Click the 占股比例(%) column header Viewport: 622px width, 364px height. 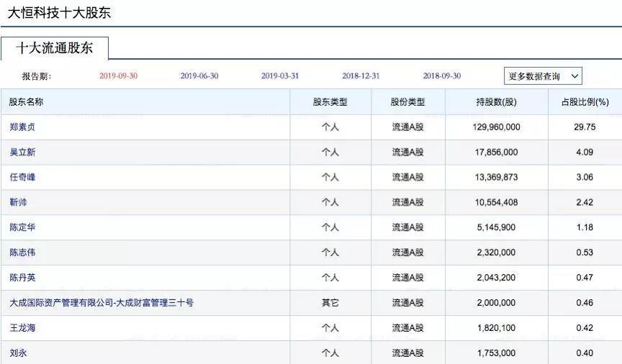click(x=585, y=102)
